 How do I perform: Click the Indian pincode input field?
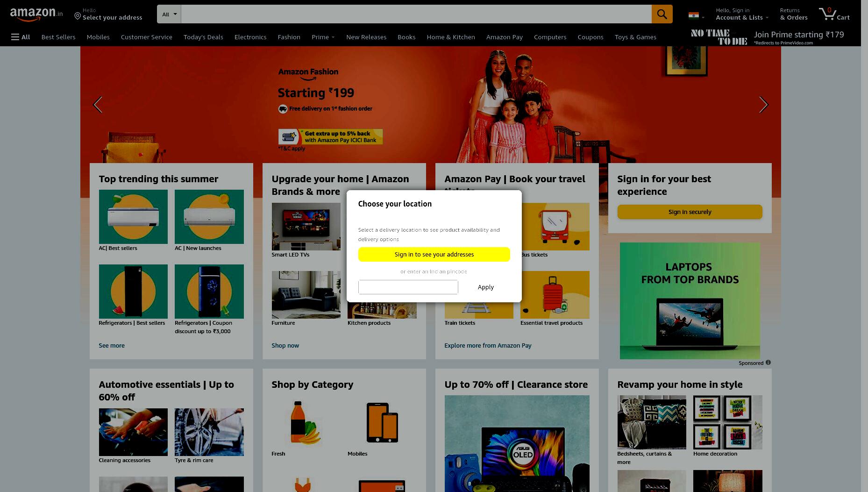[x=408, y=287]
